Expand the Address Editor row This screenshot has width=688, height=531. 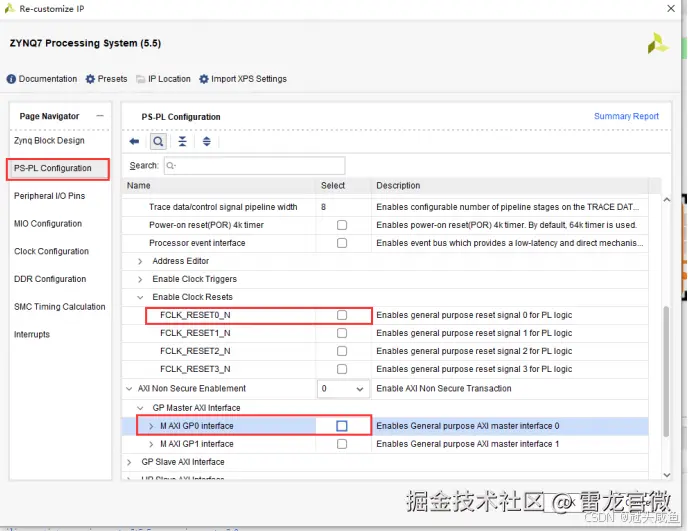[x=140, y=262]
